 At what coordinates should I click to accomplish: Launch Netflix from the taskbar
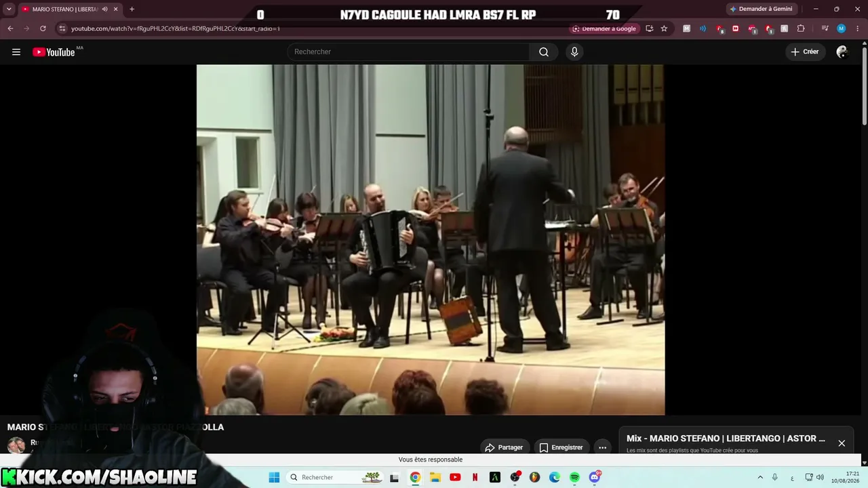click(475, 477)
